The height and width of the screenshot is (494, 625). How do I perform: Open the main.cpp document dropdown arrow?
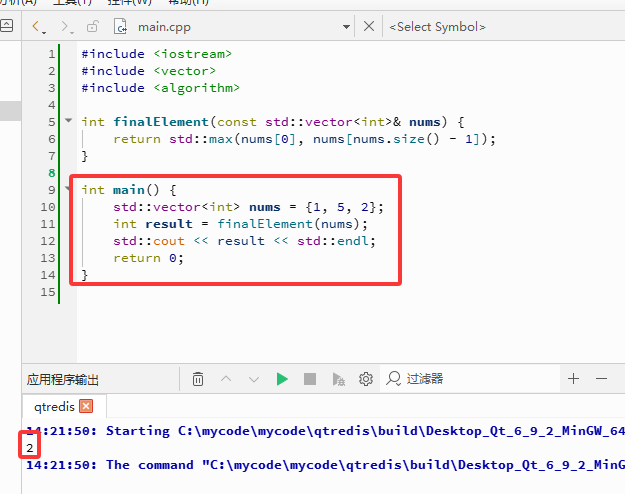pos(346,27)
